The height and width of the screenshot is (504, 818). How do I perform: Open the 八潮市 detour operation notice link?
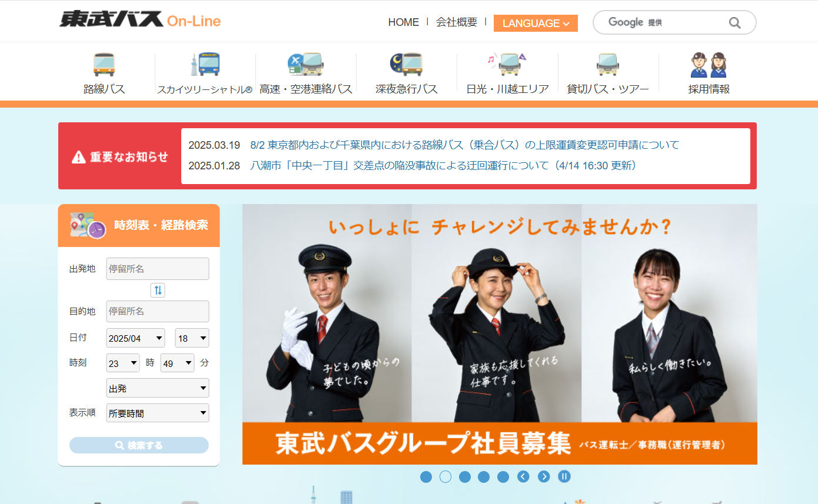[x=444, y=166]
